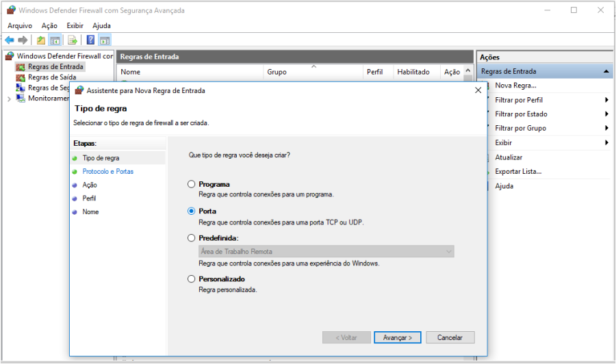Toggle the show/hide console tree icon
The width and height of the screenshot is (616, 364).
pos(54,40)
